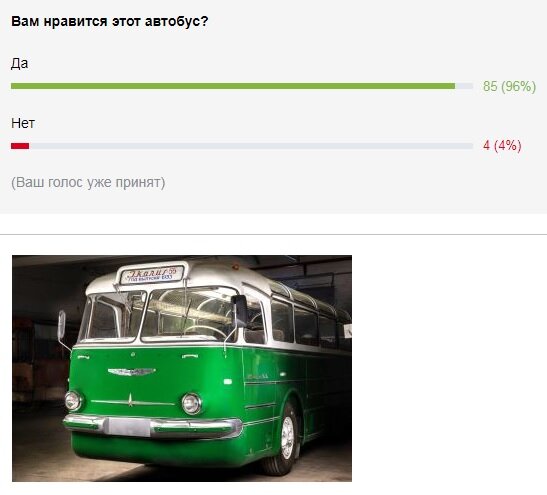Click the green "Да" result bar
This screenshot has width=547, height=495.
click(x=233, y=86)
